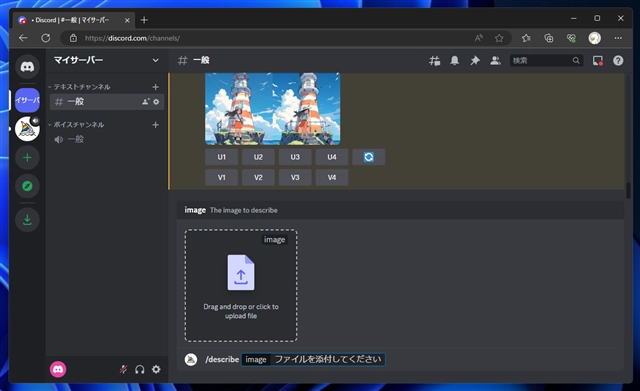Select the # 一般 text channel

107,102
